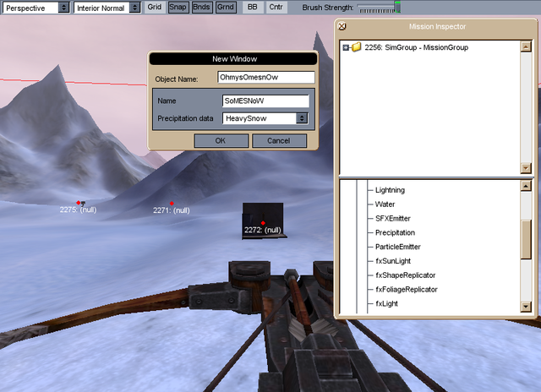The width and height of the screenshot is (541, 392).
Task: Toggle the Bnds bounds option
Action: point(202,7)
